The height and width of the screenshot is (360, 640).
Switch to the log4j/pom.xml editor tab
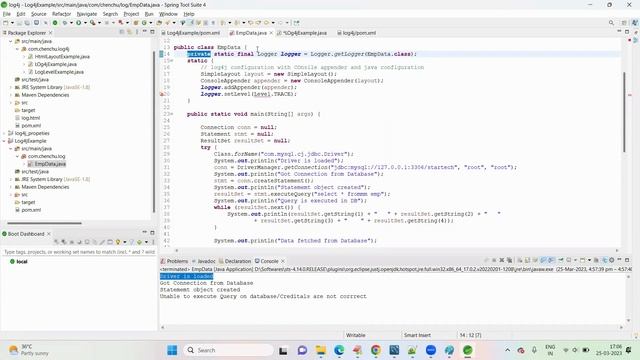(x=356, y=33)
